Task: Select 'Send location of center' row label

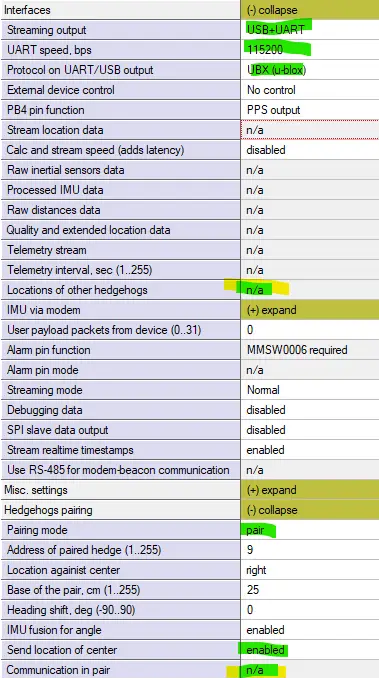Action: tap(62, 650)
